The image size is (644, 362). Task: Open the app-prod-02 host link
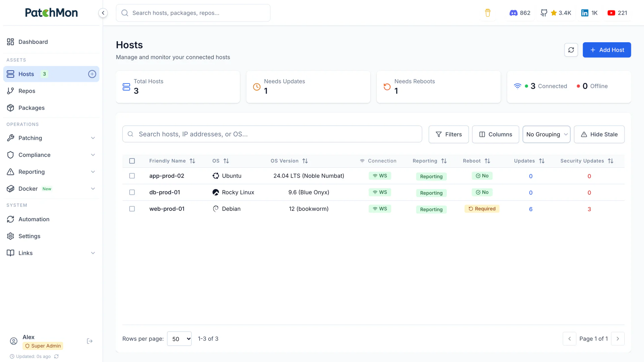167,176
